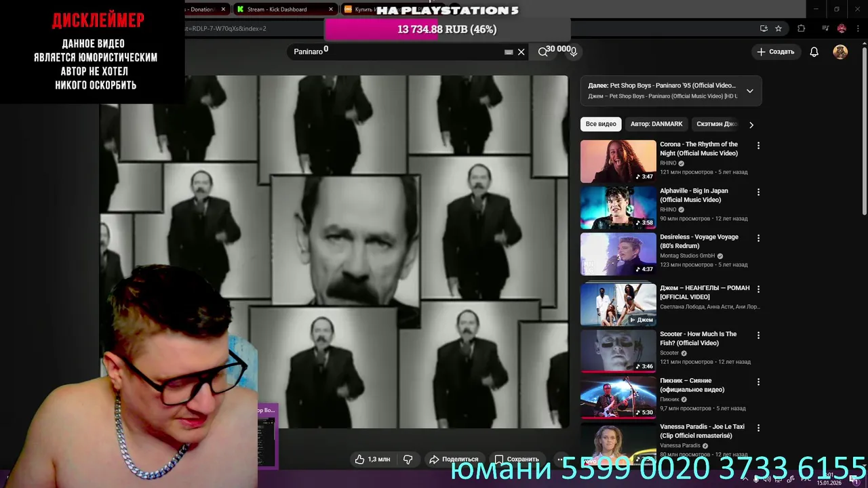Click the magnifier search button

pos(542,52)
